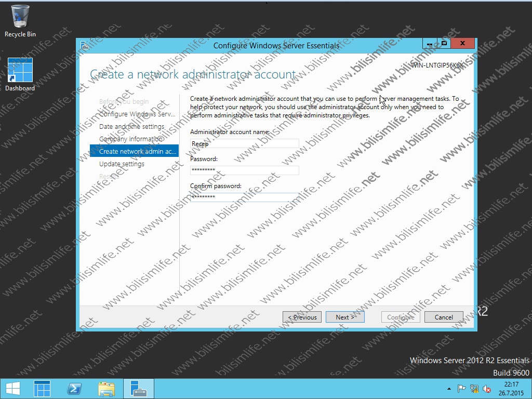The height and width of the screenshot is (399, 532).
Task: Open Action Center flag icon in tray
Action: tap(461, 389)
